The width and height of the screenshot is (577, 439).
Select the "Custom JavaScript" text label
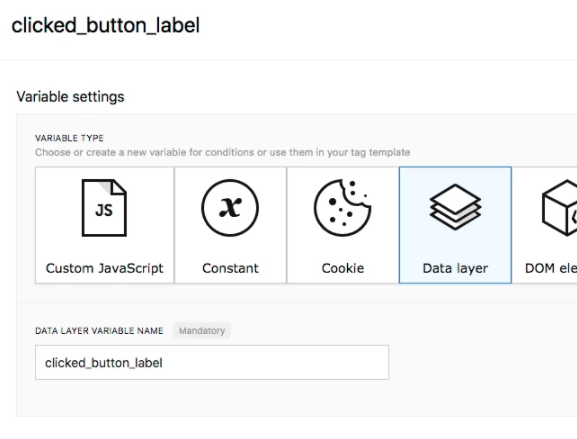[x=105, y=268]
